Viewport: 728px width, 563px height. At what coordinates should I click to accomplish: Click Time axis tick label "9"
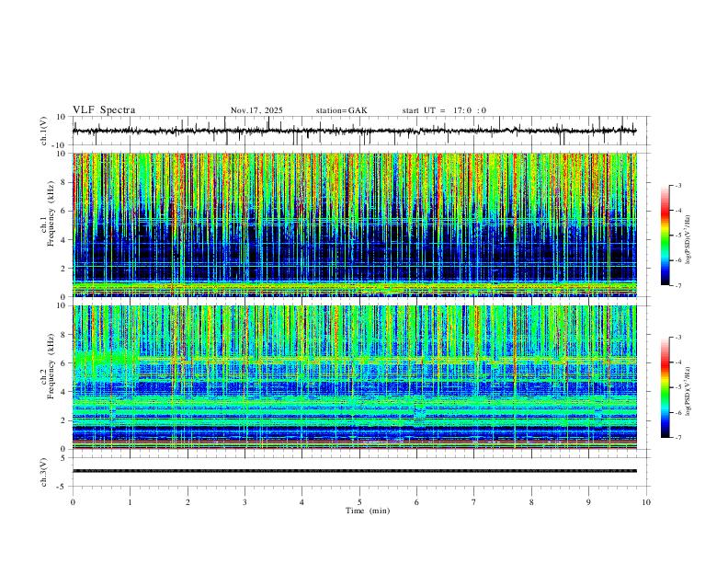[588, 502]
